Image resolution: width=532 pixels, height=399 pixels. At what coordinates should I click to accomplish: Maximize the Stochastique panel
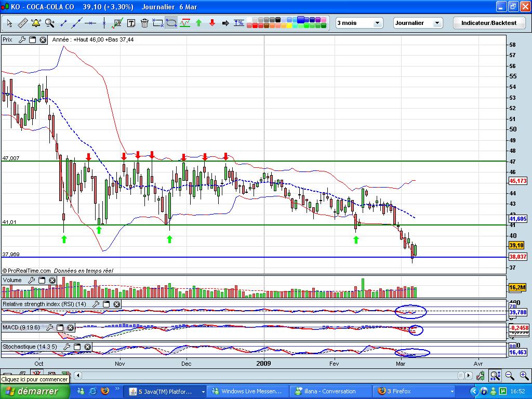(x=77, y=347)
